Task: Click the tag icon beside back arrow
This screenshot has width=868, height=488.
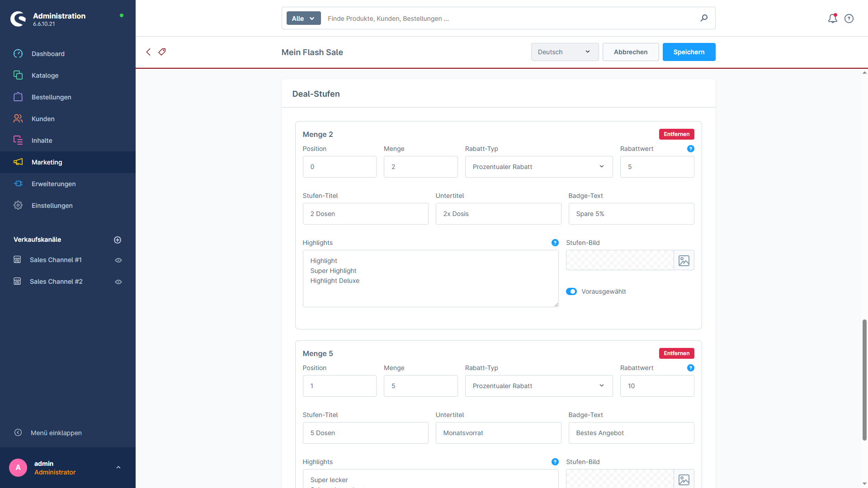Action: pos(162,52)
